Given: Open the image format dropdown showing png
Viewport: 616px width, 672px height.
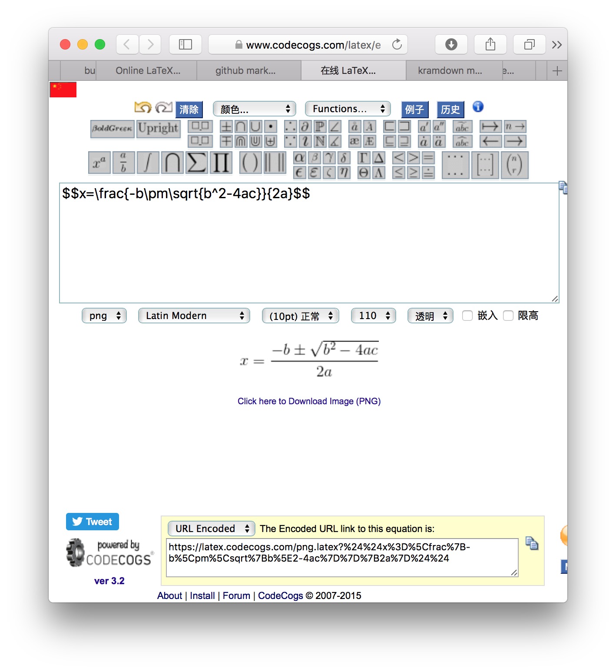Looking at the screenshot, I should tap(104, 316).
